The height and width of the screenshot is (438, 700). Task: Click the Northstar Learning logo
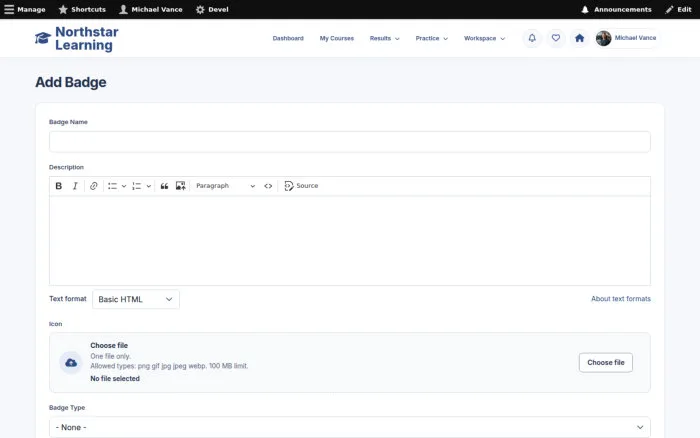(77, 38)
